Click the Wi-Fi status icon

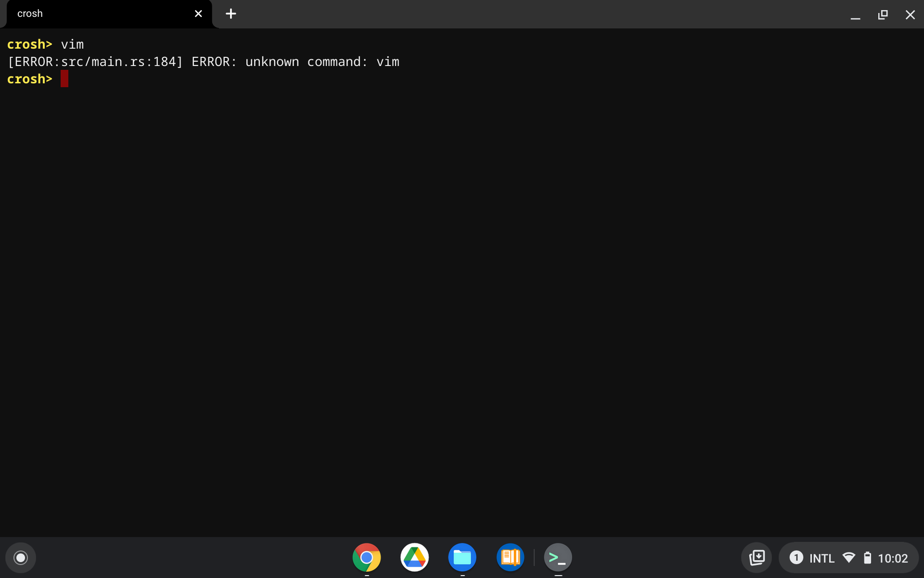point(849,558)
